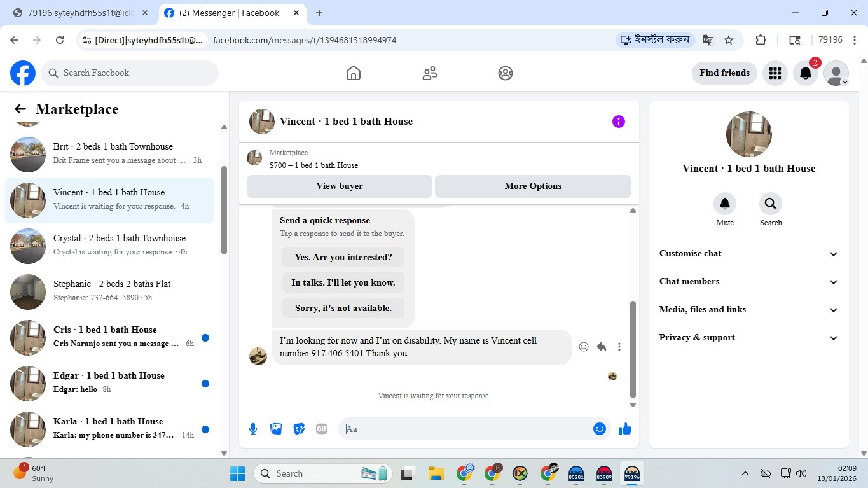868x488 pixels.
Task: Click the translate page icon
Action: [708, 40]
